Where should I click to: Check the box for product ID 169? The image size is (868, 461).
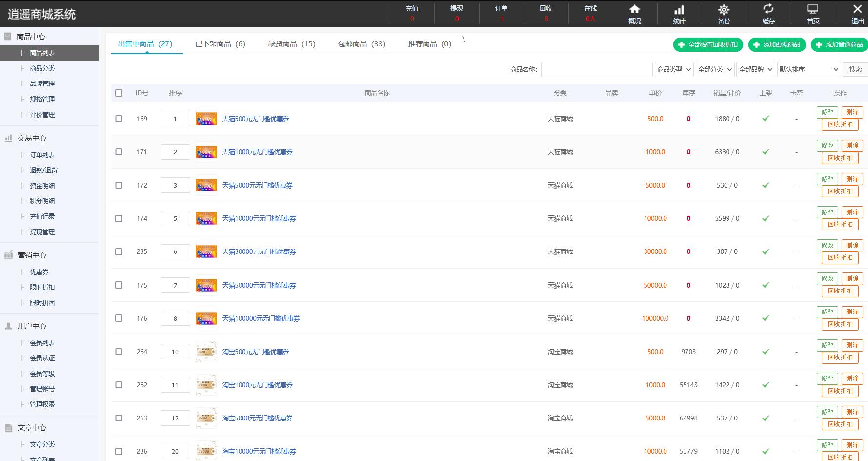pyautogui.click(x=119, y=119)
